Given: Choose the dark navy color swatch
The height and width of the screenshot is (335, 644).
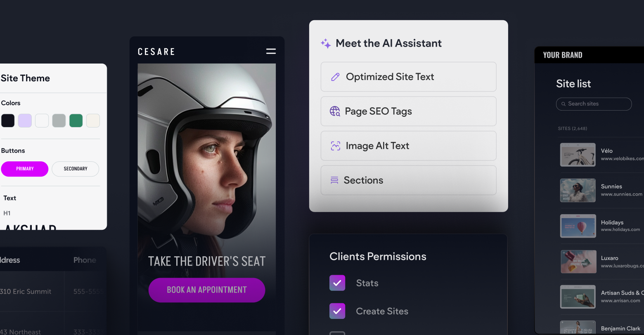Looking at the screenshot, I should pos(8,120).
